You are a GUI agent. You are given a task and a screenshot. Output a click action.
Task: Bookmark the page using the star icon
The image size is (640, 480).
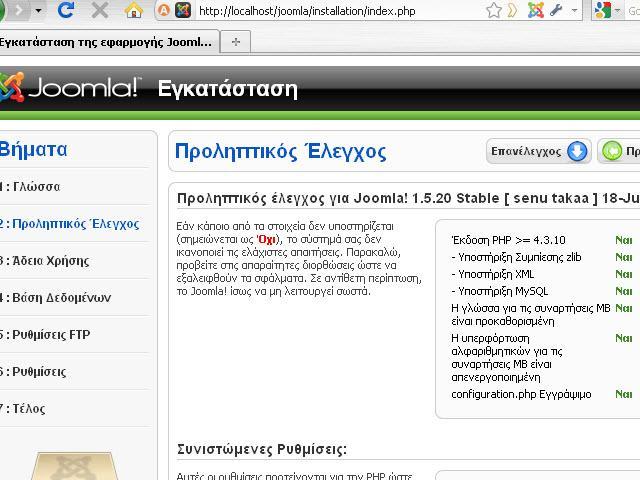pyautogui.click(x=493, y=11)
